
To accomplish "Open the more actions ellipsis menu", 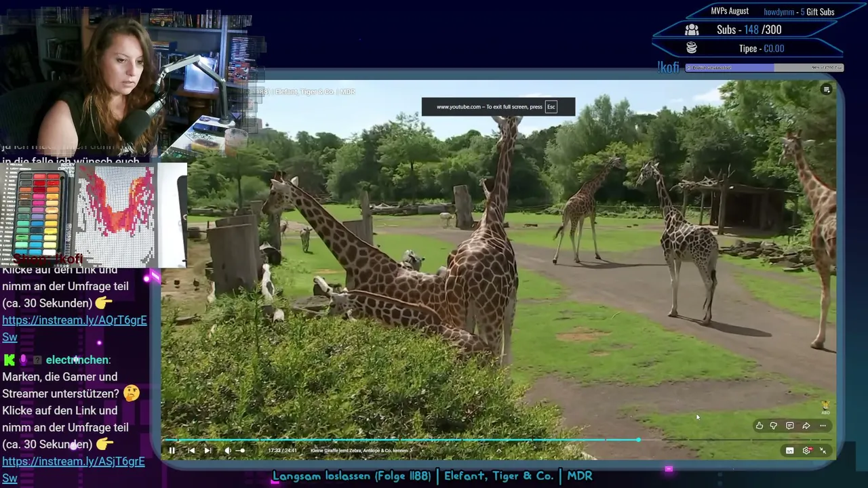I will 823,426.
